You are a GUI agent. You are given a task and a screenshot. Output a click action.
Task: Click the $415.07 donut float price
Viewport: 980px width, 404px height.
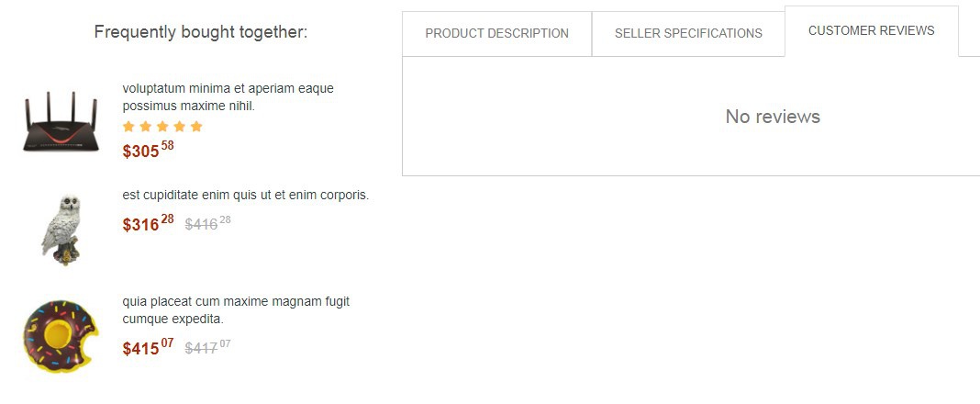[148, 348]
